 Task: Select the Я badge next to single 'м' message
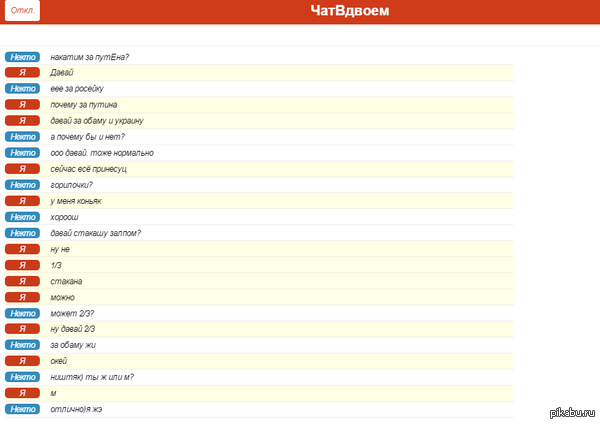pyautogui.click(x=22, y=393)
